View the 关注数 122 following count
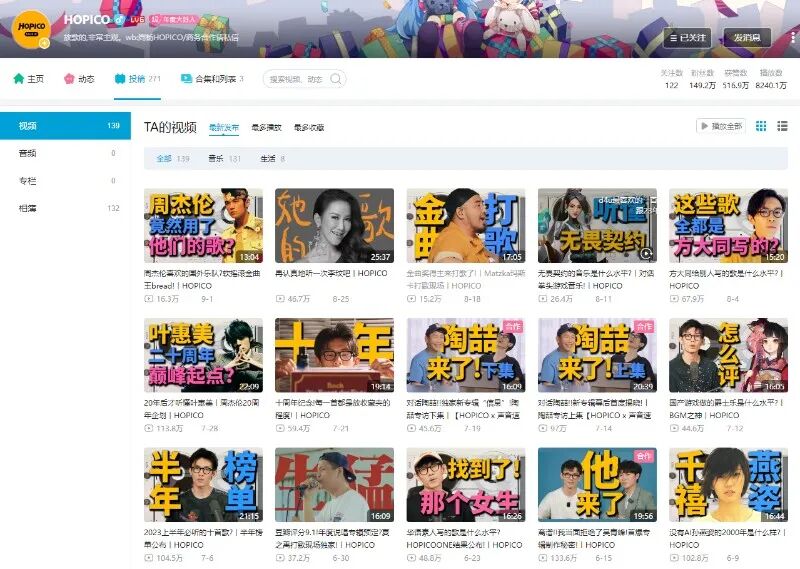Viewport: 800px width, 569px height. [x=671, y=79]
